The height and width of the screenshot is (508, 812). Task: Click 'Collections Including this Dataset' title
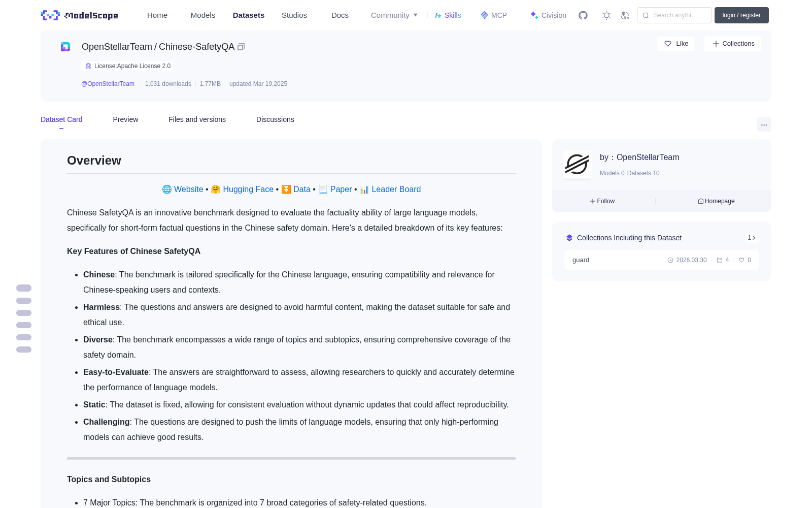tap(629, 238)
